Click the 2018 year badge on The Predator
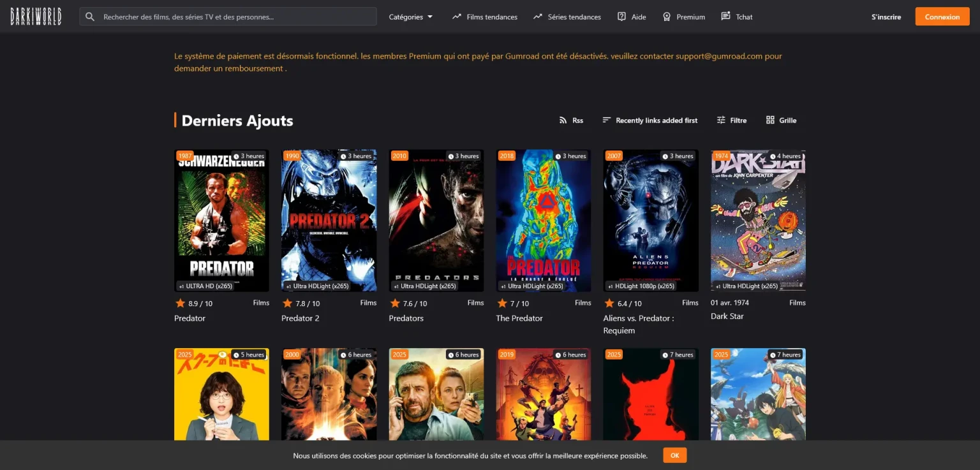The height and width of the screenshot is (470, 980). pos(507,156)
